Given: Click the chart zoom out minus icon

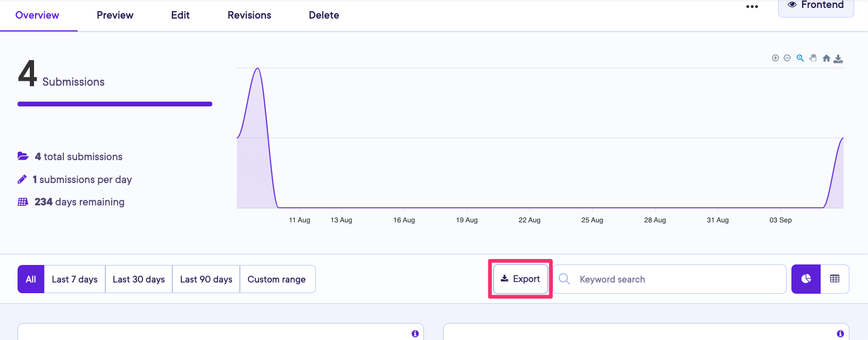Looking at the screenshot, I should tap(787, 58).
